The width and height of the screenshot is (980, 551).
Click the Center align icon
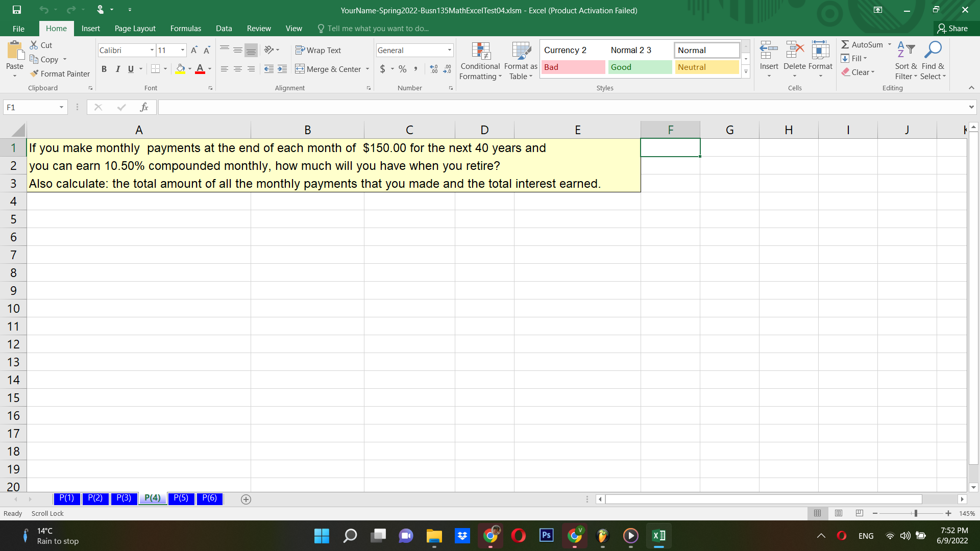[x=237, y=69]
